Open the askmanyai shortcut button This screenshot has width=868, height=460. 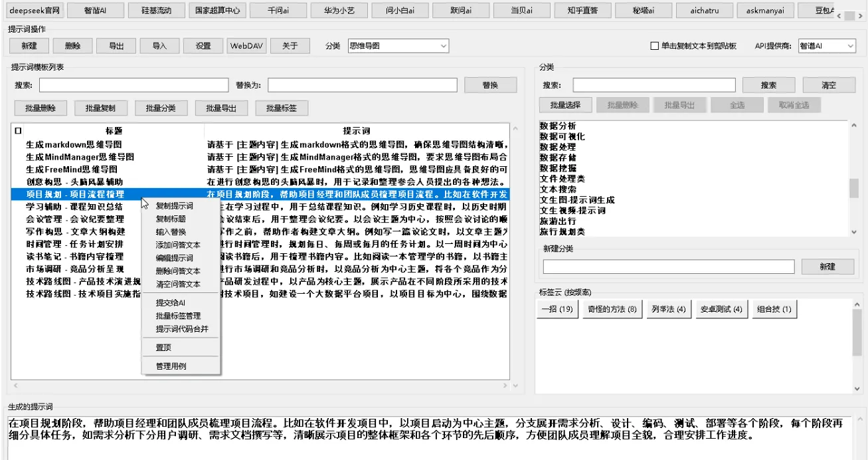(x=765, y=11)
